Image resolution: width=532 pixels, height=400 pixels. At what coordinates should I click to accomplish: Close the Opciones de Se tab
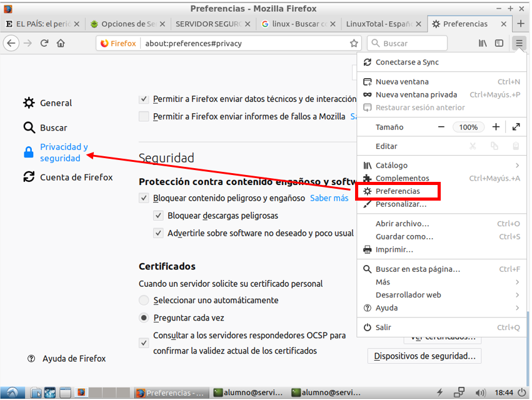click(163, 24)
